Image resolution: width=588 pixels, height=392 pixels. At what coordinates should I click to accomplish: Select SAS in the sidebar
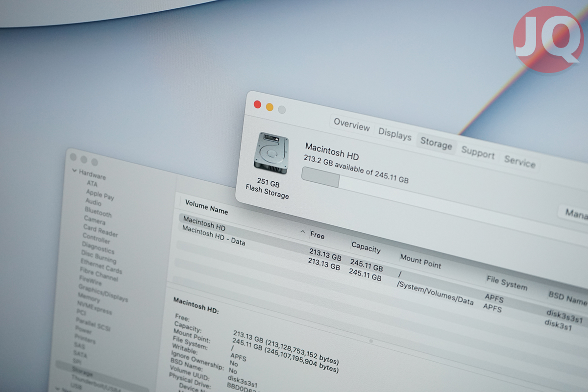pyautogui.click(x=80, y=346)
